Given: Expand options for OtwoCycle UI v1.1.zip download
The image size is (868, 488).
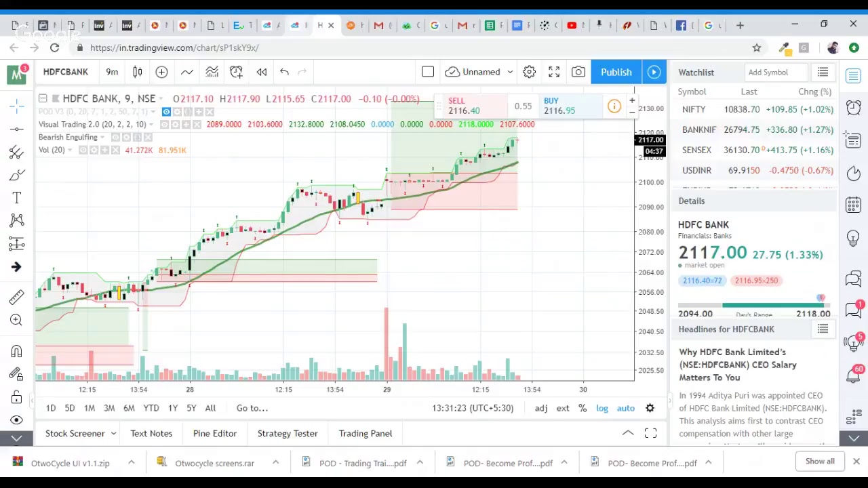Looking at the screenshot, I should point(131,463).
